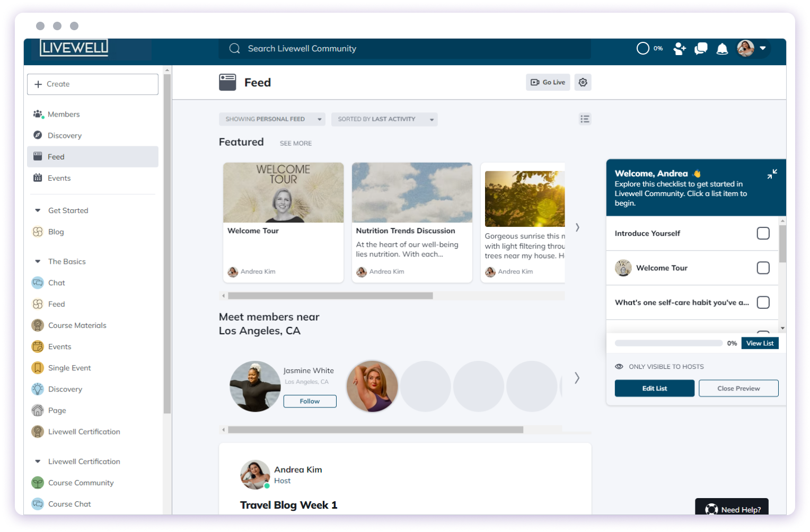Image resolution: width=810 pixels, height=532 pixels.
Task: Click the featured posts horizontal scrollbar
Action: [330, 296]
